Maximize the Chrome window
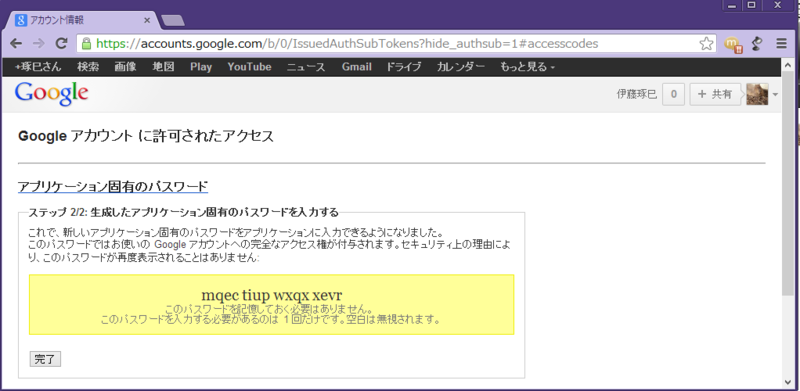This screenshot has height=391, width=800. tap(751, 5)
